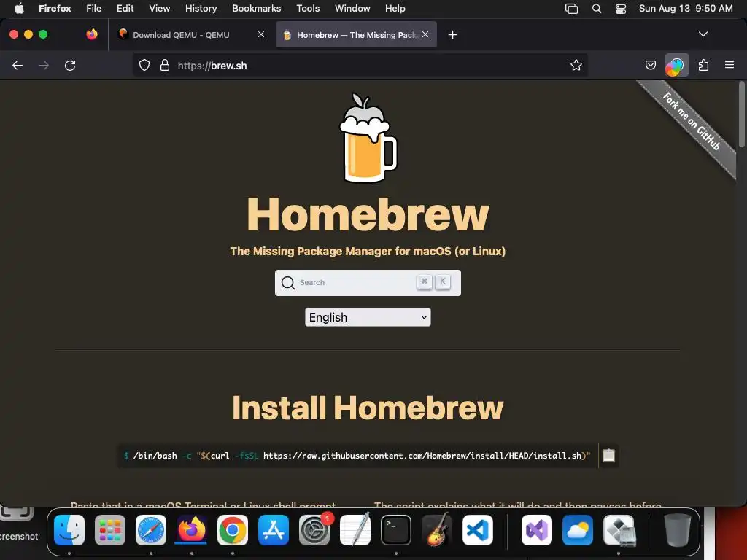Open the Firefox hamburger application menu
Screen dimensions: 747x560
pos(729,65)
